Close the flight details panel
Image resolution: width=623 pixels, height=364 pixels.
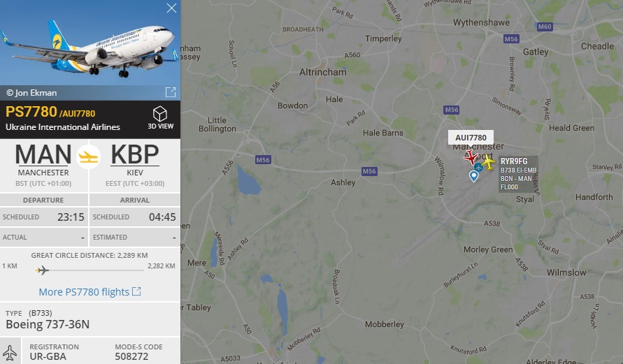(x=171, y=8)
